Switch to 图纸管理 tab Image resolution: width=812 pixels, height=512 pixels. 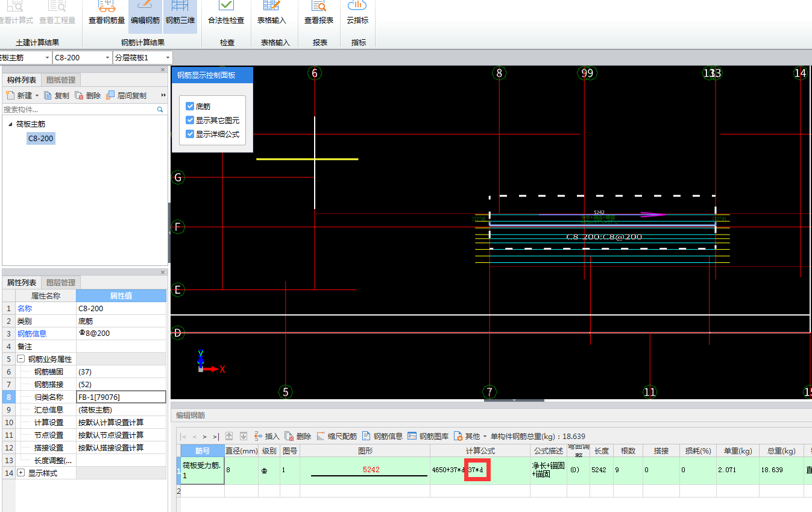click(x=61, y=80)
